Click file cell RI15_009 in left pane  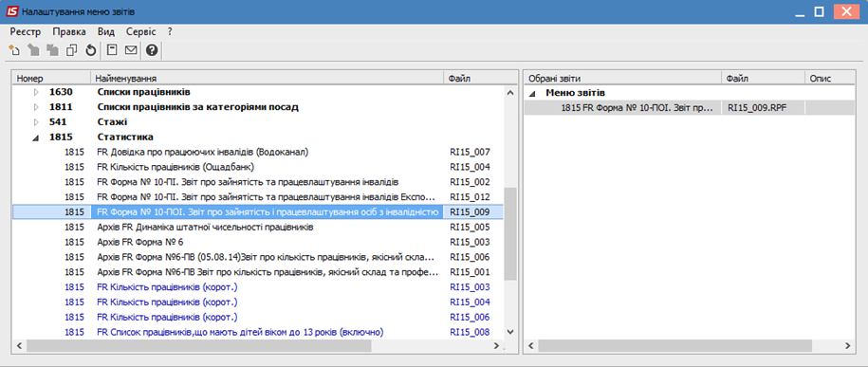pyautogui.click(x=471, y=211)
